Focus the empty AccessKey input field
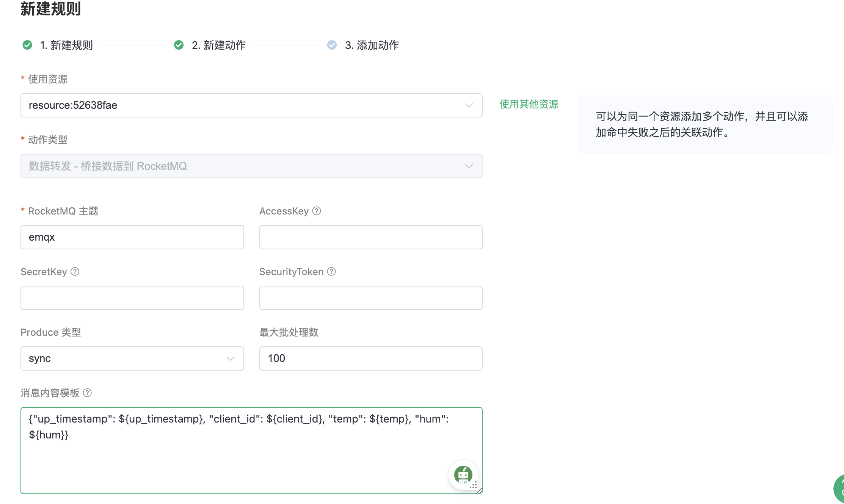Image resolution: width=844 pixels, height=504 pixels. pyautogui.click(x=370, y=237)
